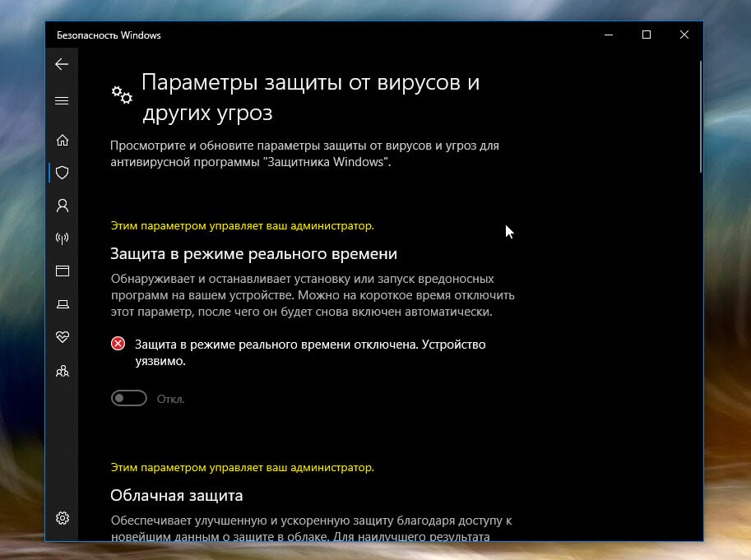Open family options icon in sidebar
This screenshot has width=751, height=560.
click(x=62, y=371)
